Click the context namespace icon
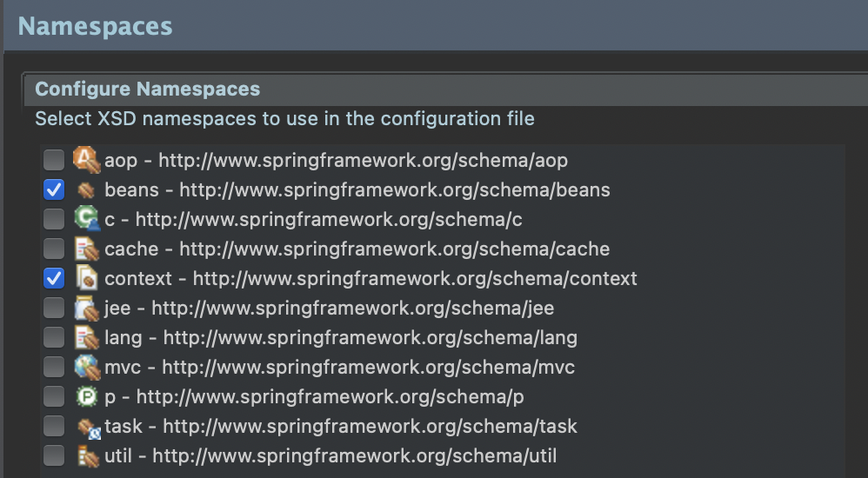Viewport: 868px width, 478px height. tap(86, 278)
